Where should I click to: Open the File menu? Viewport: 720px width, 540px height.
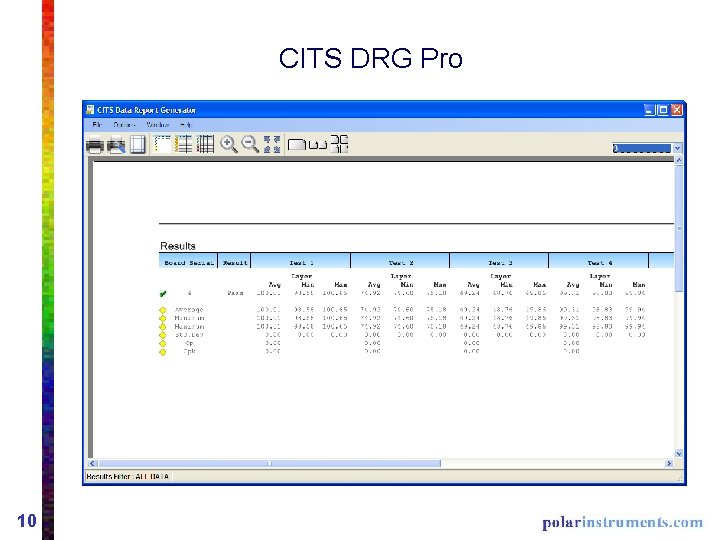click(97, 124)
